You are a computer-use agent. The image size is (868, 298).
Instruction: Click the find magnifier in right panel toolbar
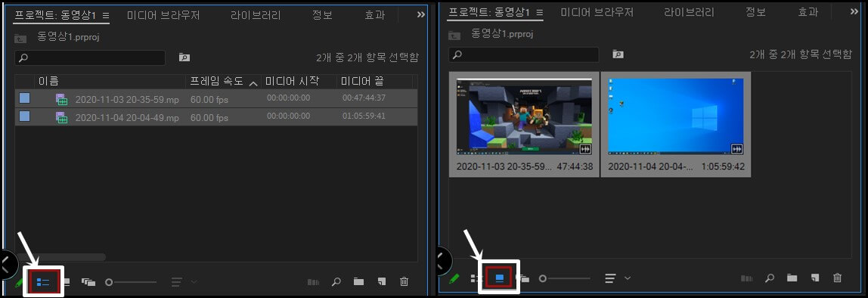click(770, 278)
